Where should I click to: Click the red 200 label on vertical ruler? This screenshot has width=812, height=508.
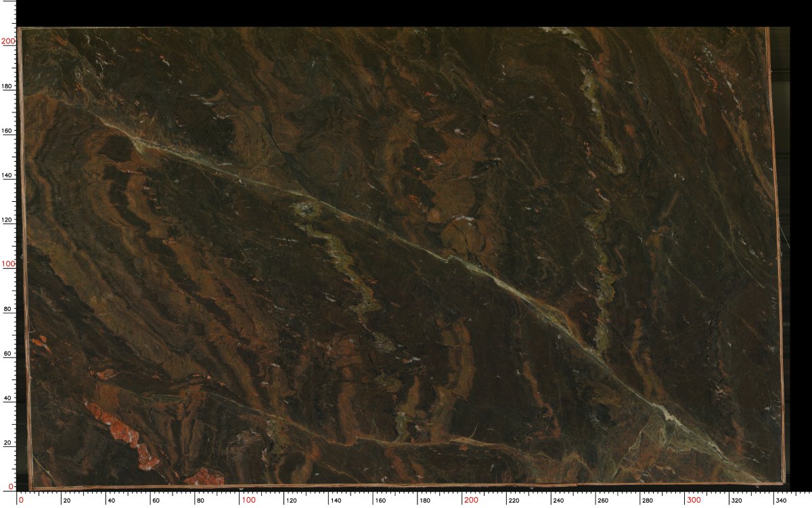(x=8, y=41)
